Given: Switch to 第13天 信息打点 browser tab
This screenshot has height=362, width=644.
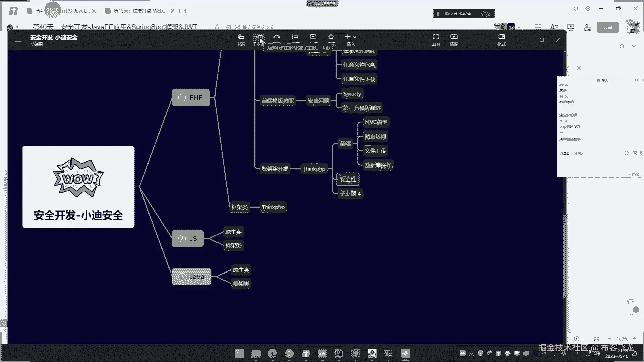Looking at the screenshot, I should [x=140, y=11].
